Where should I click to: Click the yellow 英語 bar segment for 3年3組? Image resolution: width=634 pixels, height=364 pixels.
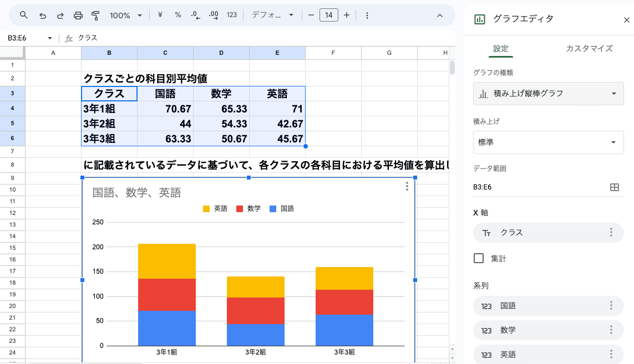[344, 278]
